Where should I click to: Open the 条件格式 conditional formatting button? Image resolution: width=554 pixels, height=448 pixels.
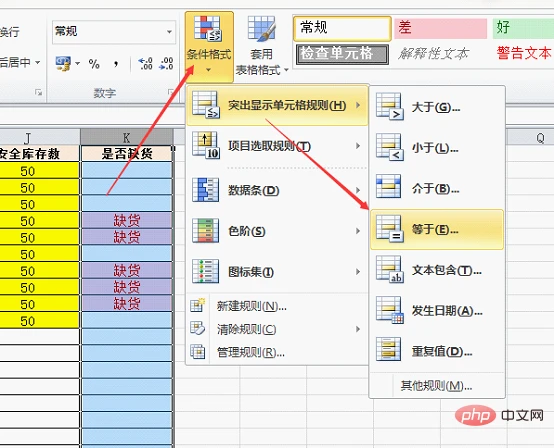[209, 46]
